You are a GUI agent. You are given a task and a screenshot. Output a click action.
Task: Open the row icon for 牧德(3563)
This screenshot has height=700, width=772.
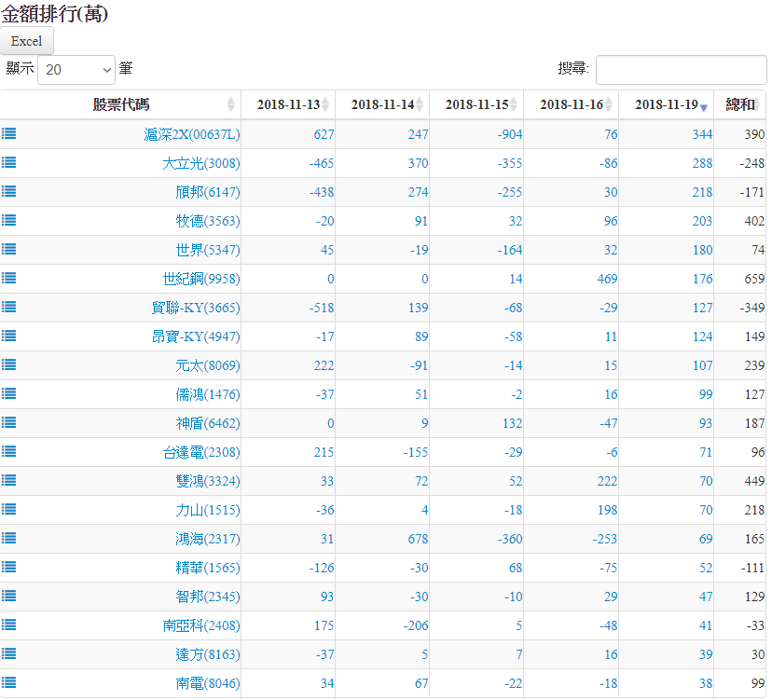[8, 221]
